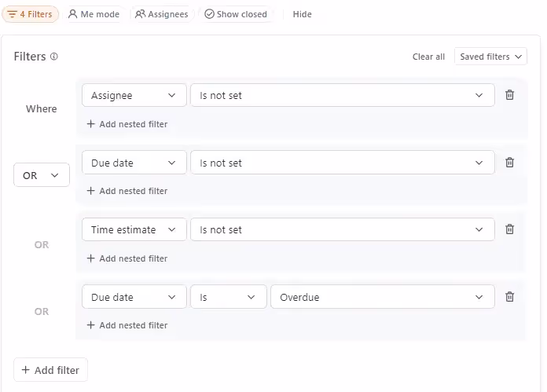547x392 pixels.
Task: Open the 'Is' condition dropdown
Action: pos(228,297)
